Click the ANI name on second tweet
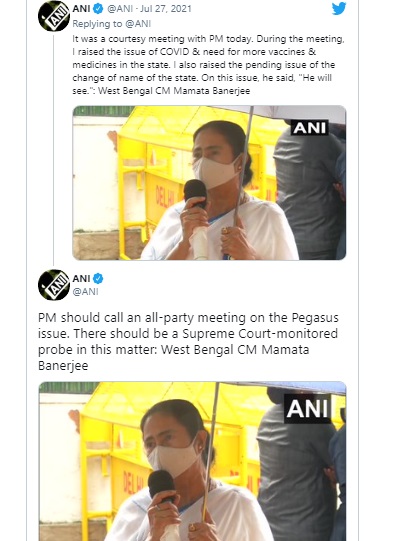 81,278
